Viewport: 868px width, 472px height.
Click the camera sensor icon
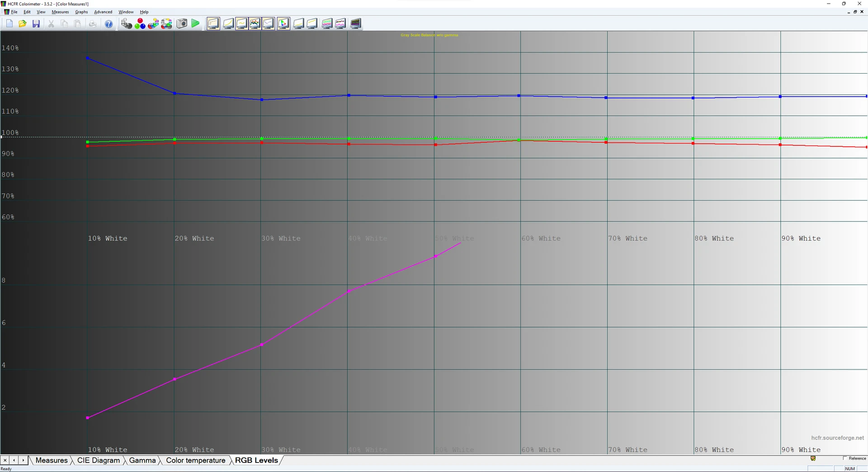[x=182, y=23]
